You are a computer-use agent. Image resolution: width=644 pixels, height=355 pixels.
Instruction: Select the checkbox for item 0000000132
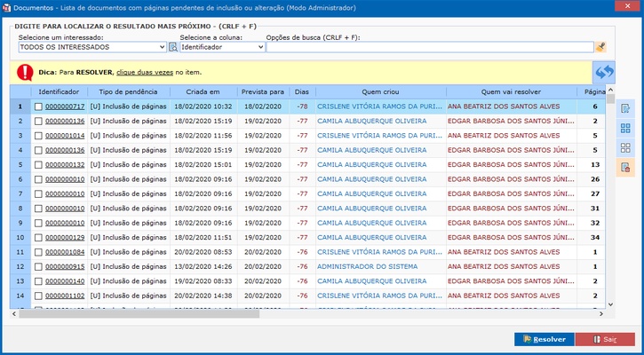[x=38, y=165]
